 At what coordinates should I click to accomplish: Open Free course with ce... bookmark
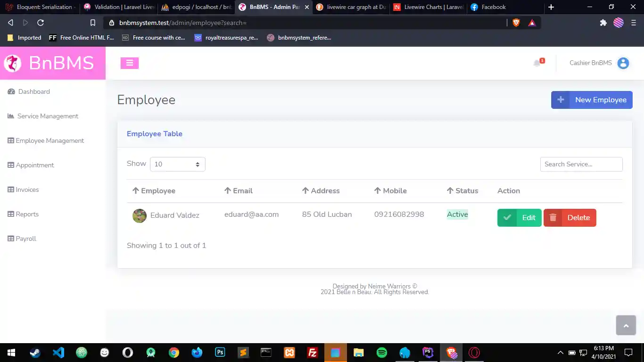[154, 38]
